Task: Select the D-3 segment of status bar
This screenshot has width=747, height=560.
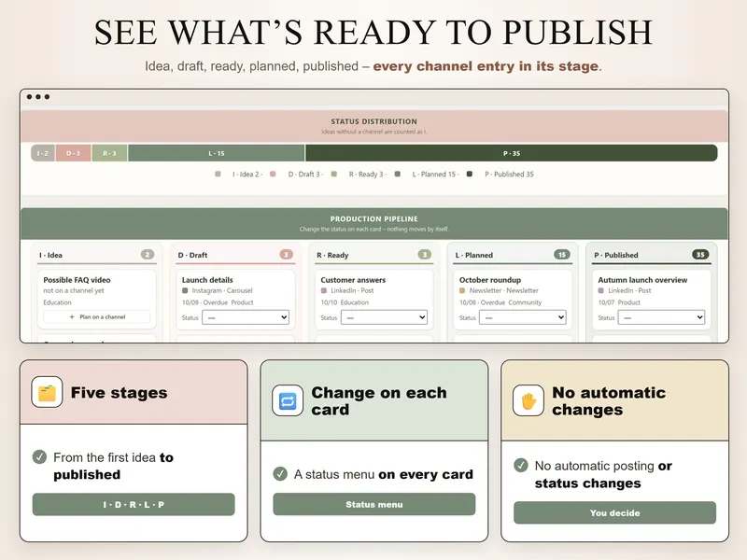Action: click(x=74, y=153)
